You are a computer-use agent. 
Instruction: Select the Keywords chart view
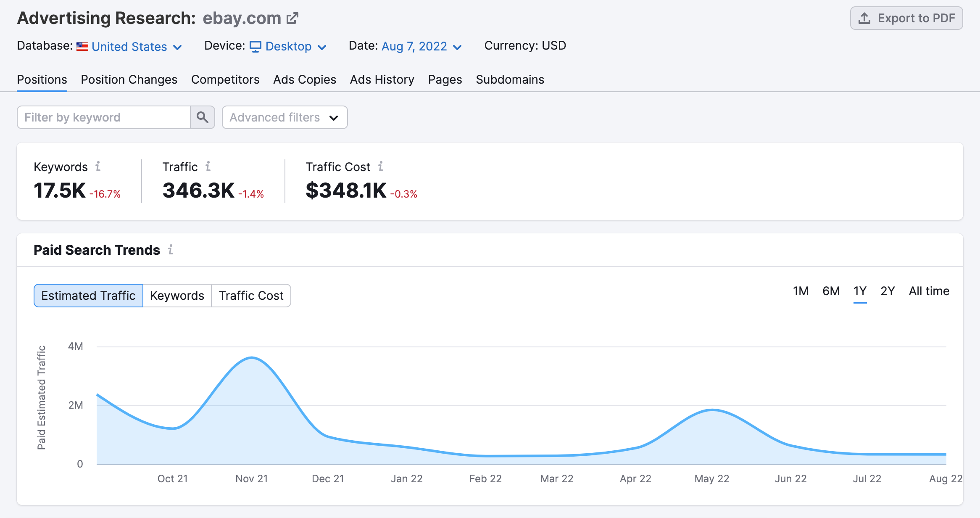(x=177, y=295)
